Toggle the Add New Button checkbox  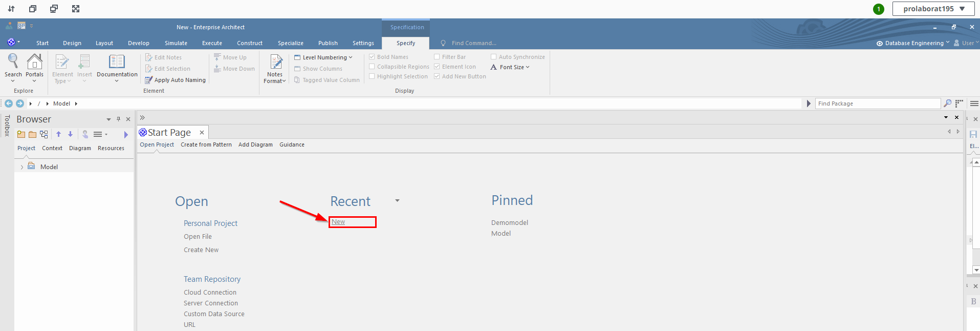click(x=437, y=76)
